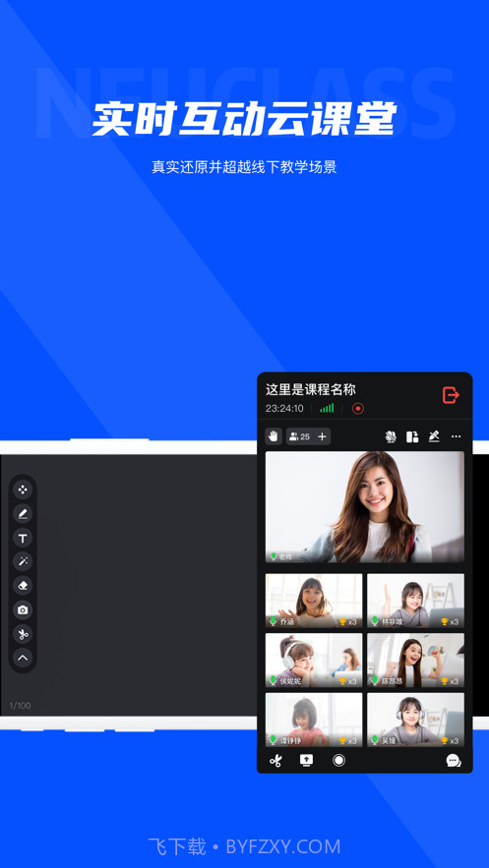489x868 pixels.
Task: Click 侯妮妮's trophy x3 award
Action: pos(347,681)
